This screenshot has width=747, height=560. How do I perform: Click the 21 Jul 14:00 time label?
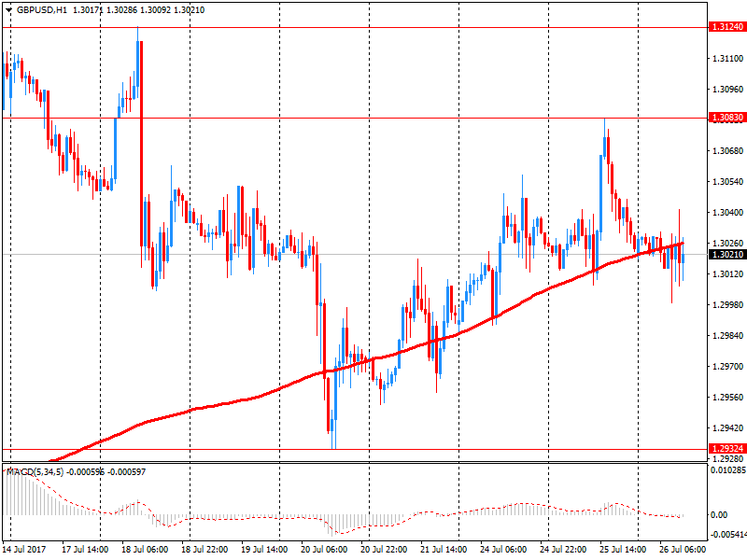(444, 549)
